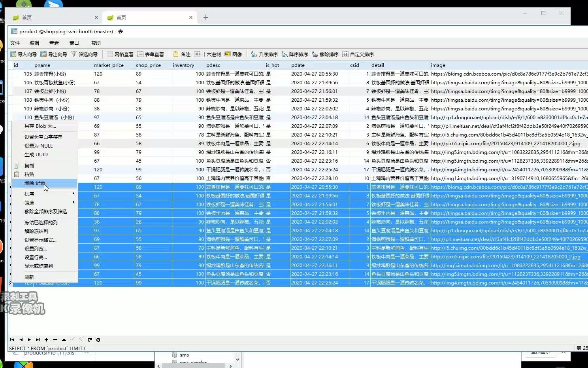Open custom sort (自定义排序)
This screenshot has height=368, width=588.
click(358, 54)
